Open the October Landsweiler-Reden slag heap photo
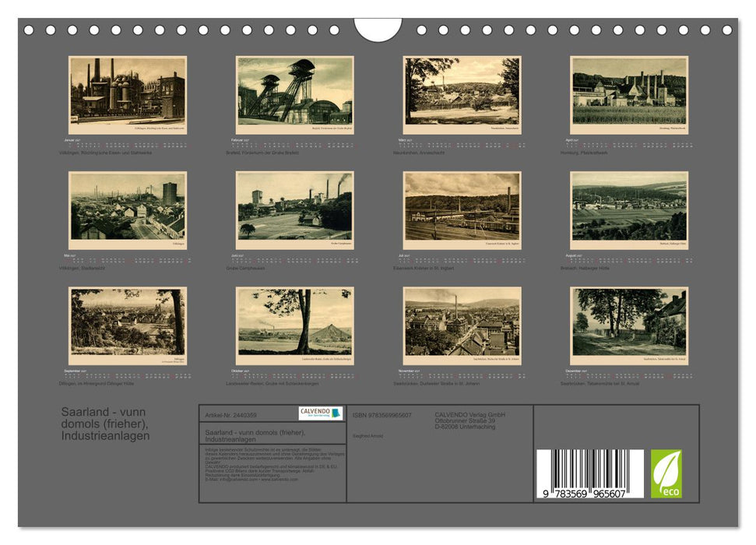756x545 pixels. pyautogui.click(x=294, y=326)
